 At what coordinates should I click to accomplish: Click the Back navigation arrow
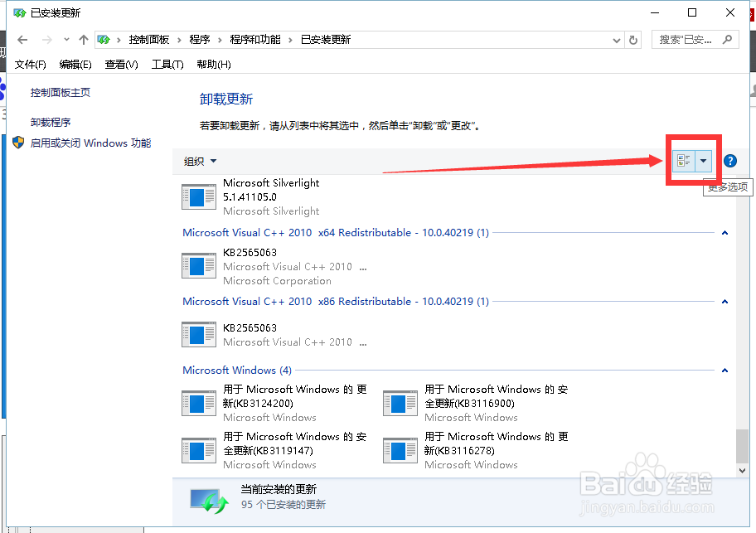click(x=22, y=40)
